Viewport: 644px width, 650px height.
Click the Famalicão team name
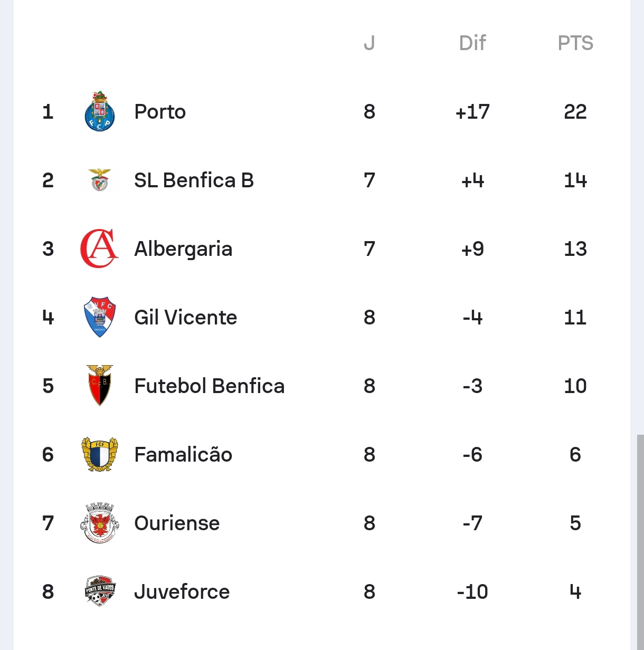click(x=183, y=455)
